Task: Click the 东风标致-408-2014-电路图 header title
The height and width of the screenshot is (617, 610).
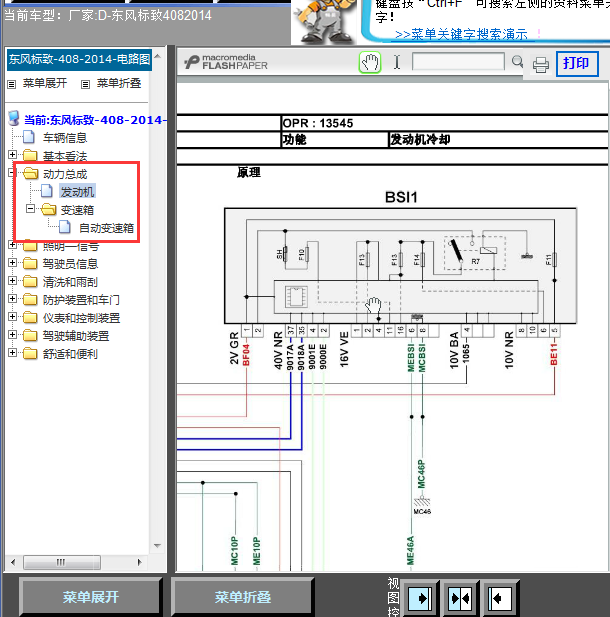Action: click(79, 59)
